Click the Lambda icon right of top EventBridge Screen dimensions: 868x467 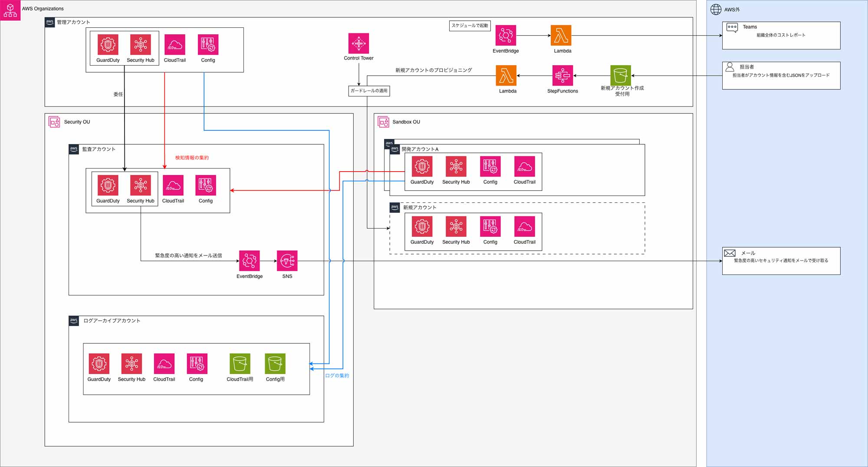click(x=561, y=35)
